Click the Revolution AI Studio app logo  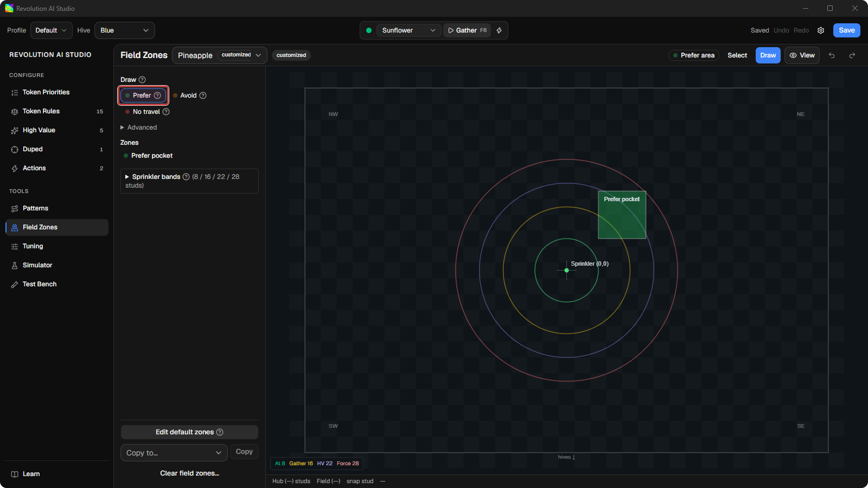[9, 8]
